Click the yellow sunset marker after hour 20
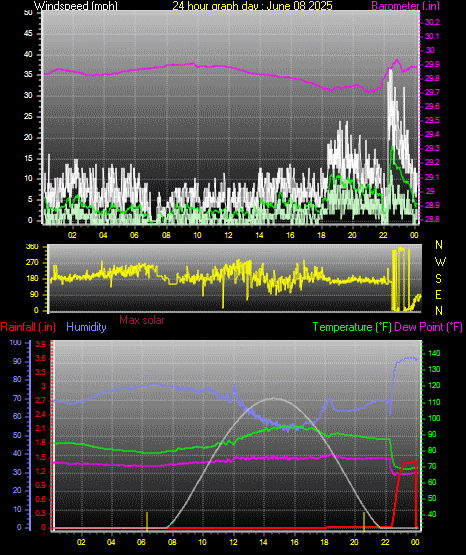Screen dimensions: 466x555 (x=364, y=521)
